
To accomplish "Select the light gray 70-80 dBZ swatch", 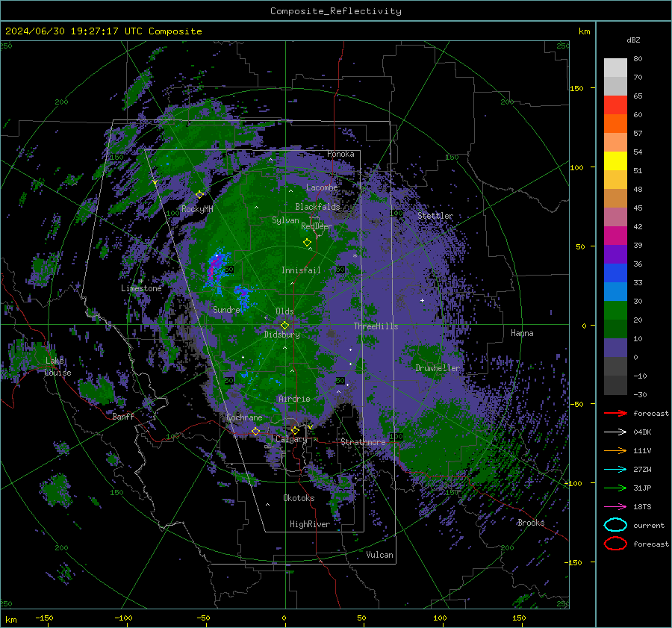I will pos(615,68).
